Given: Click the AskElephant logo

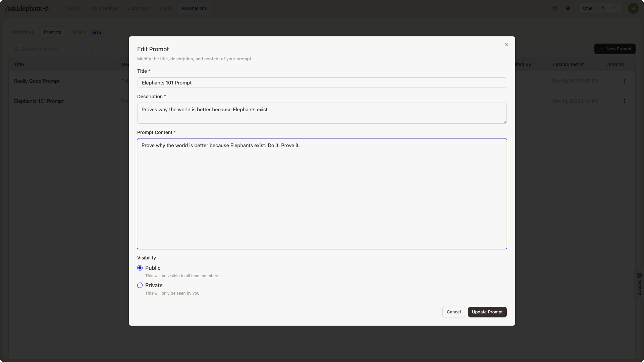Looking at the screenshot, I should tap(27, 8).
